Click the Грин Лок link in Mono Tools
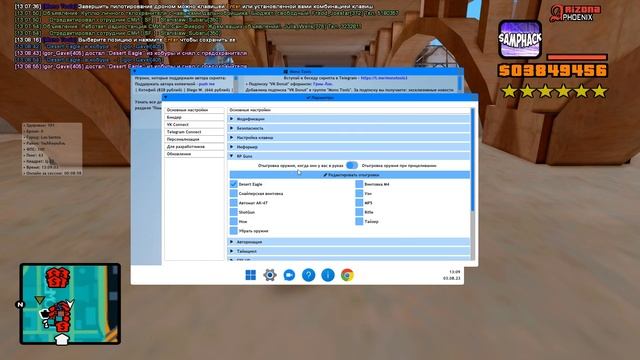 click(322, 84)
